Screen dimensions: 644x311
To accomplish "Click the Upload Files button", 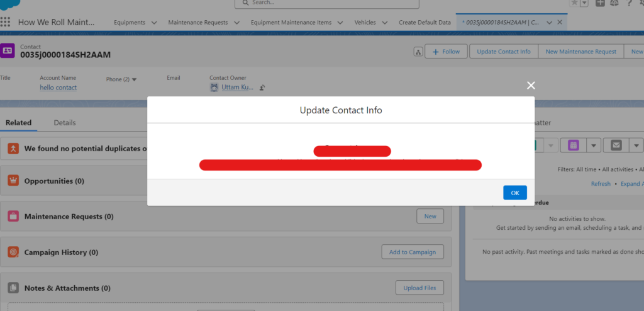I will [x=419, y=288].
